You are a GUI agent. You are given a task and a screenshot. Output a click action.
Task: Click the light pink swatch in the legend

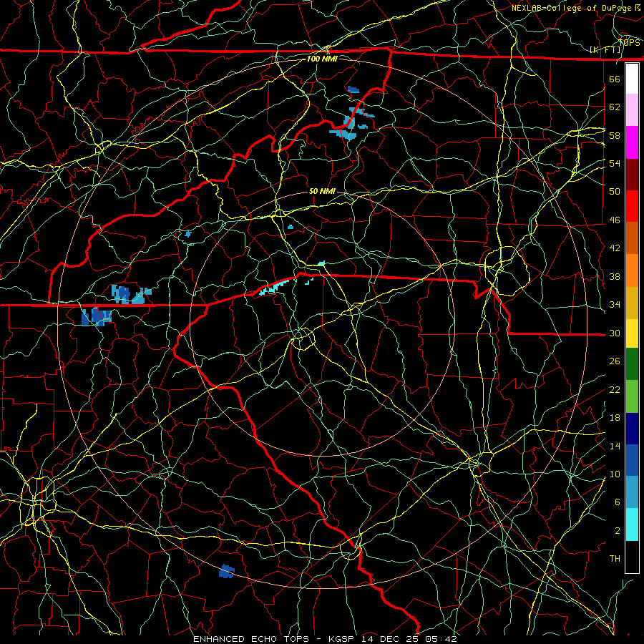pyautogui.click(x=632, y=109)
